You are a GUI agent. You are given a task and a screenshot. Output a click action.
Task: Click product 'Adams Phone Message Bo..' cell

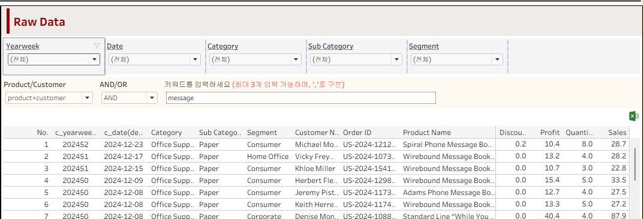449,192
